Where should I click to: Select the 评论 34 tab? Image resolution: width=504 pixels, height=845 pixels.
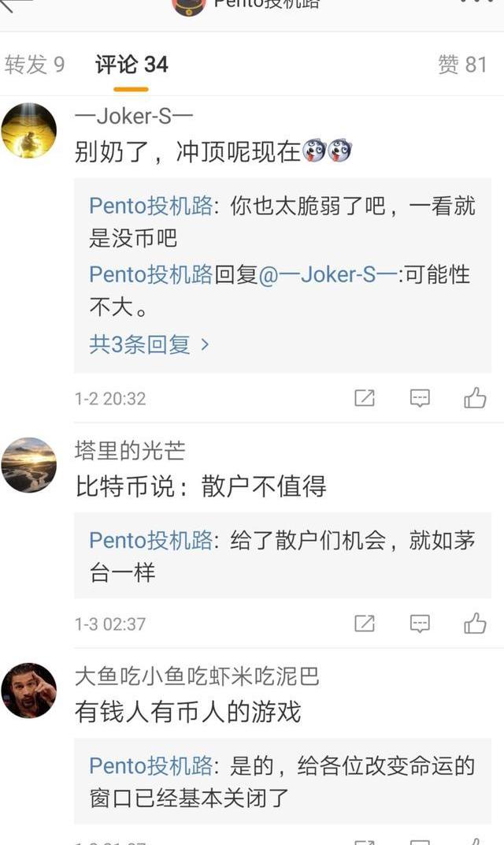tap(132, 65)
